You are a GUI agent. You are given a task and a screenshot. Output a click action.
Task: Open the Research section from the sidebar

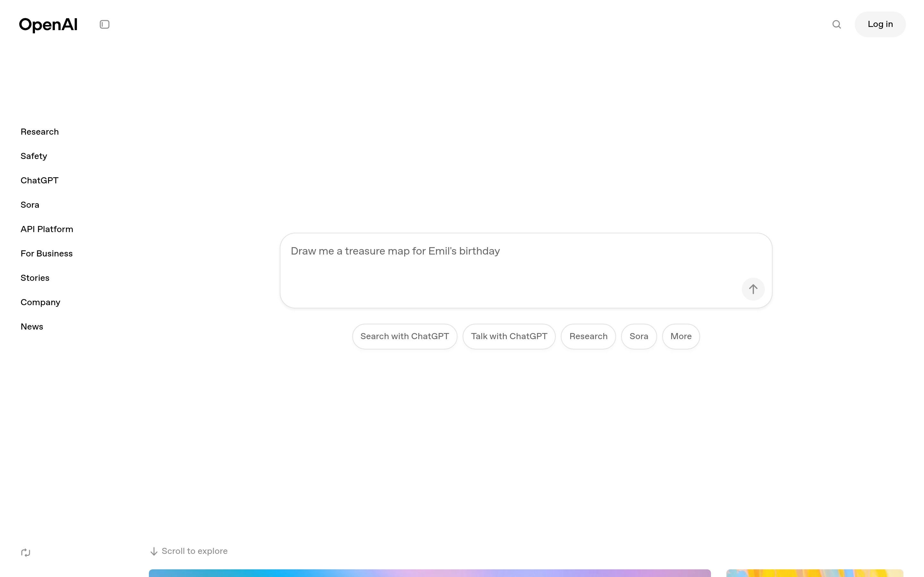[x=39, y=131]
